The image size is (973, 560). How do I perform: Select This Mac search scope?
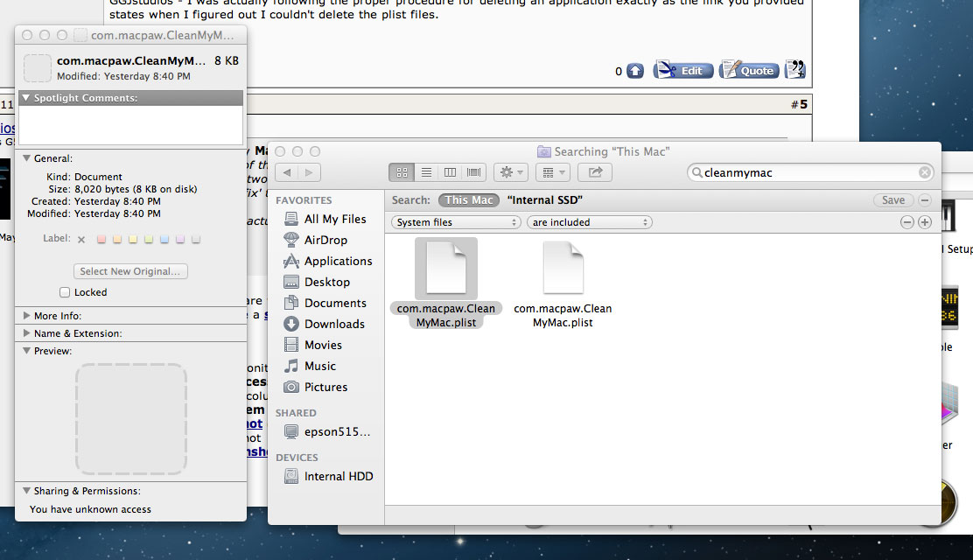pyautogui.click(x=468, y=199)
